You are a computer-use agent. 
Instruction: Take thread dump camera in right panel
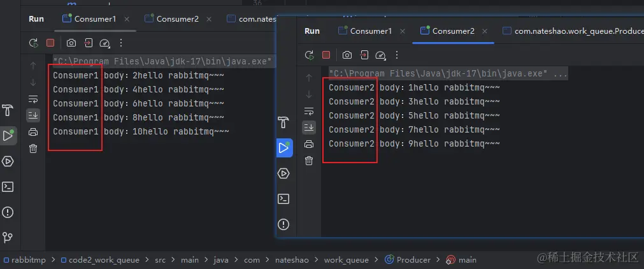[347, 55]
